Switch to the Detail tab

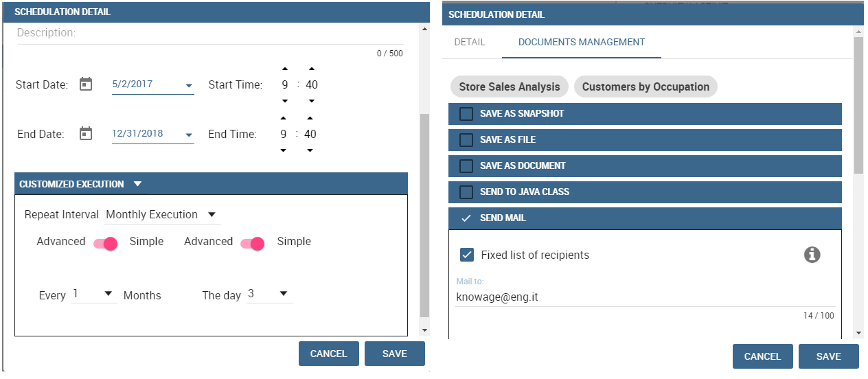(470, 42)
